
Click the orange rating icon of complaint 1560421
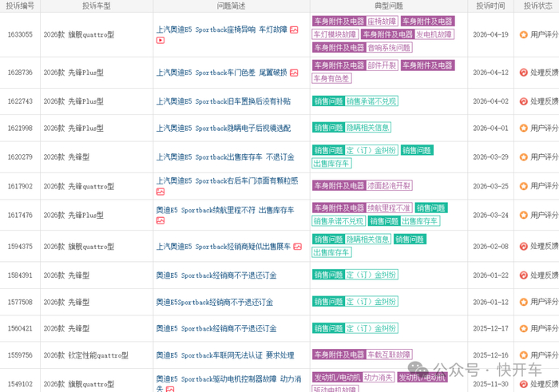523,329
